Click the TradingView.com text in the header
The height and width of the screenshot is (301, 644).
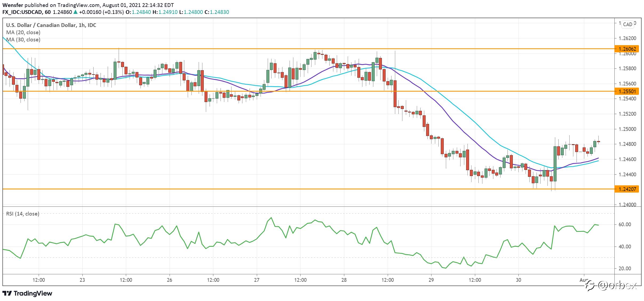pos(78,5)
